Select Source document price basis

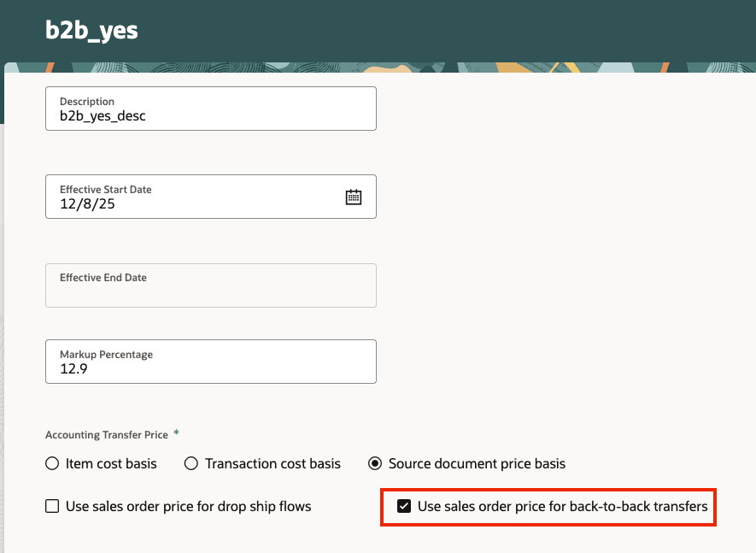[x=374, y=463]
